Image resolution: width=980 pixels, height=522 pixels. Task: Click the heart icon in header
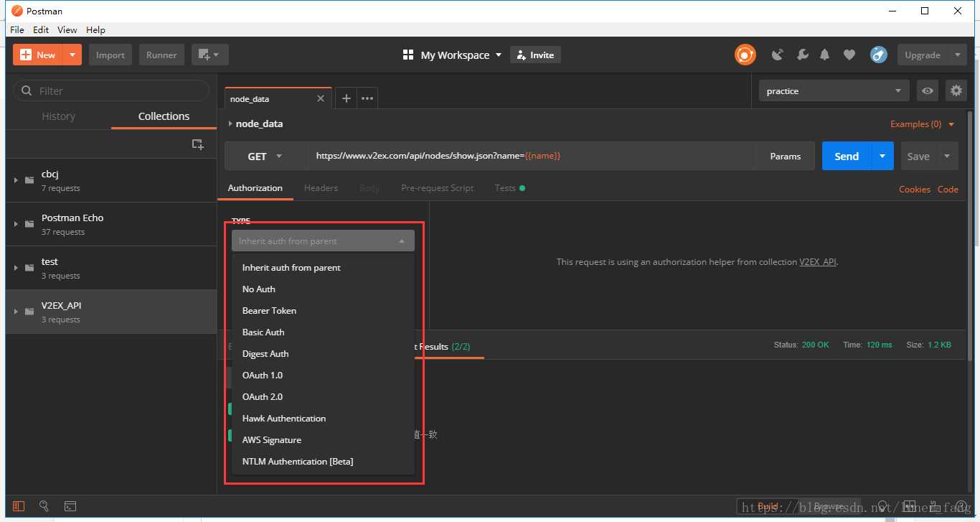coord(849,55)
